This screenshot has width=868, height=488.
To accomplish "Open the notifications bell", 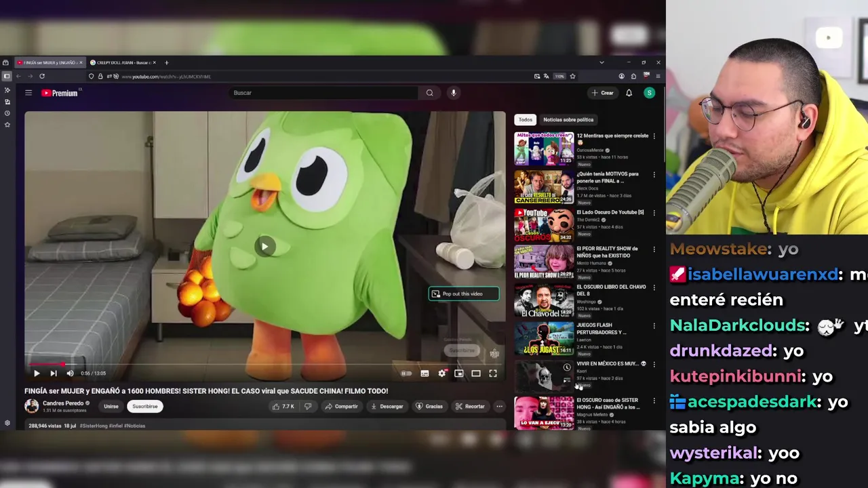I will coord(629,93).
